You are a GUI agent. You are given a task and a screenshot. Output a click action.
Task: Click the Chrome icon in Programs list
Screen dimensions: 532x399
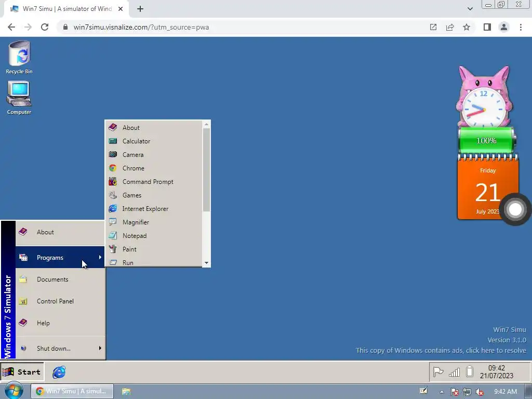[113, 168]
